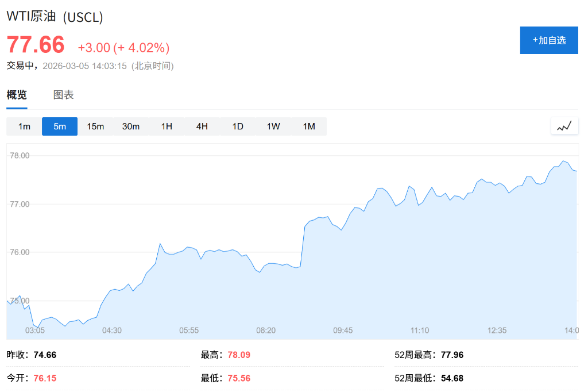Viewport: 588px width, 392px height.
Task: Click the WTI原油 (USCL) title
Action: [55, 17]
